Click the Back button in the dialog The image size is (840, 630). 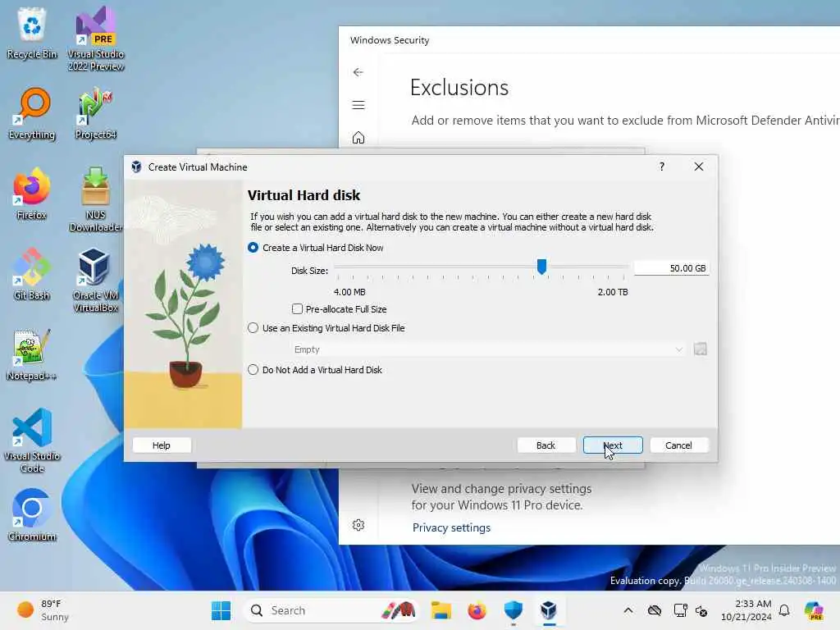click(546, 445)
